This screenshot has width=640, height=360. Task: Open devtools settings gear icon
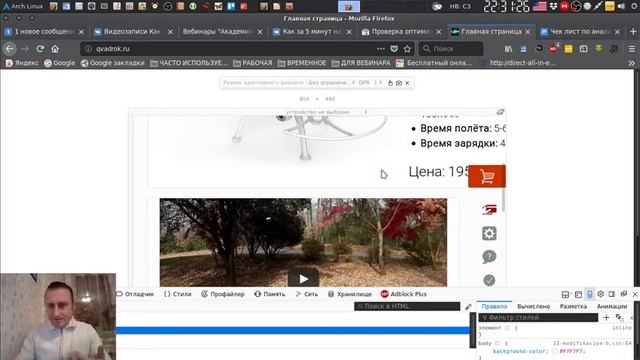[600, 294]
